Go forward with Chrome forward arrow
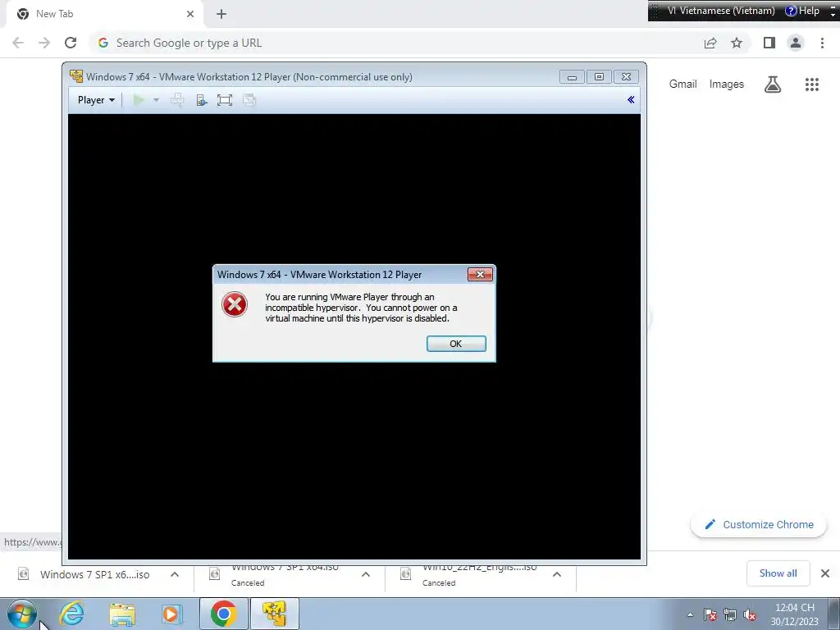This screenshot has width=840, height=630. pyautogui.click(x=44, y=43)
